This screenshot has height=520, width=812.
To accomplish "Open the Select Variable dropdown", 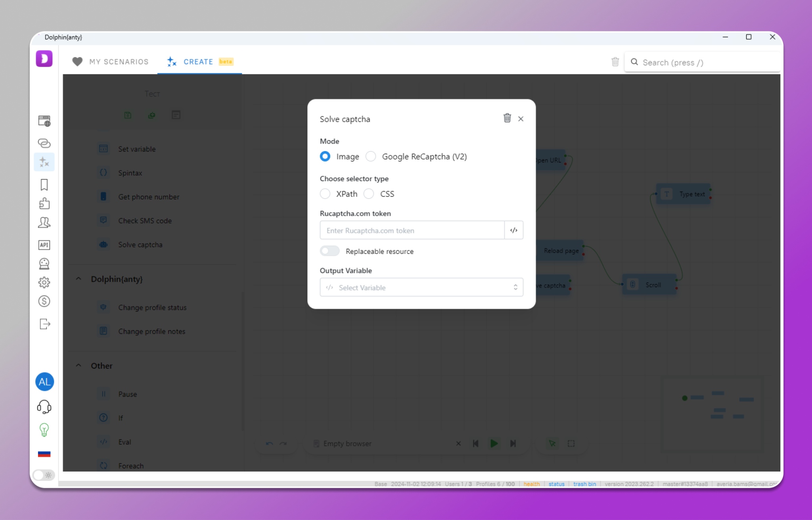I will point(421,287).
